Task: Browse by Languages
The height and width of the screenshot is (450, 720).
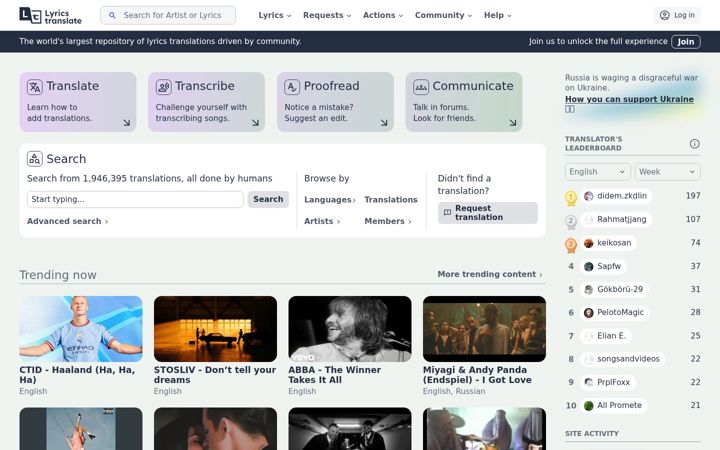Action: coord(330,200)
